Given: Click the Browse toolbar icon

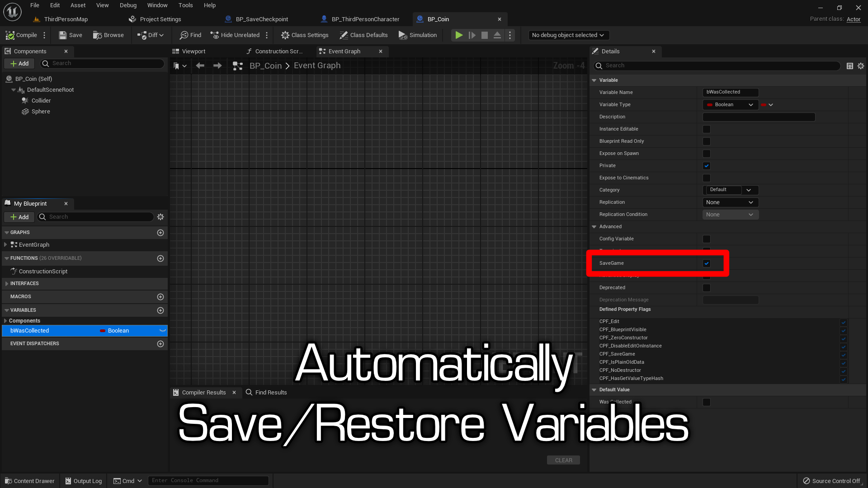Looking at the screenshot, I should click(x=97, y=35).
